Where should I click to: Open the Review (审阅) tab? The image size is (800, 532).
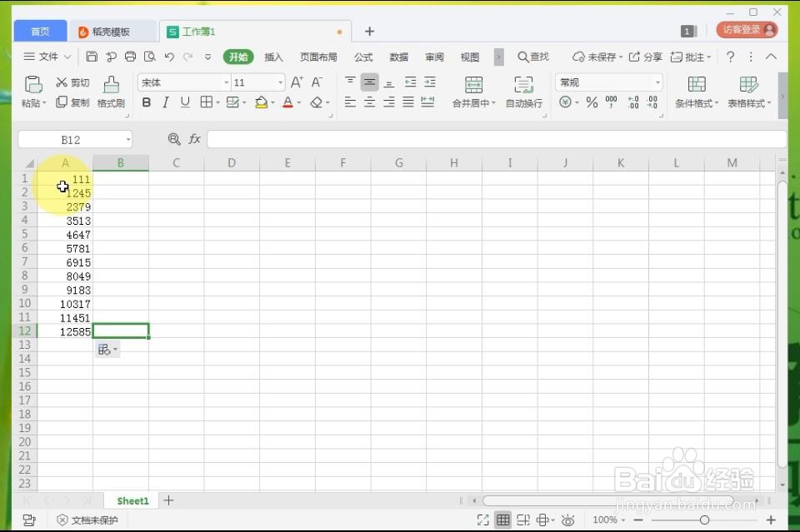434,57
